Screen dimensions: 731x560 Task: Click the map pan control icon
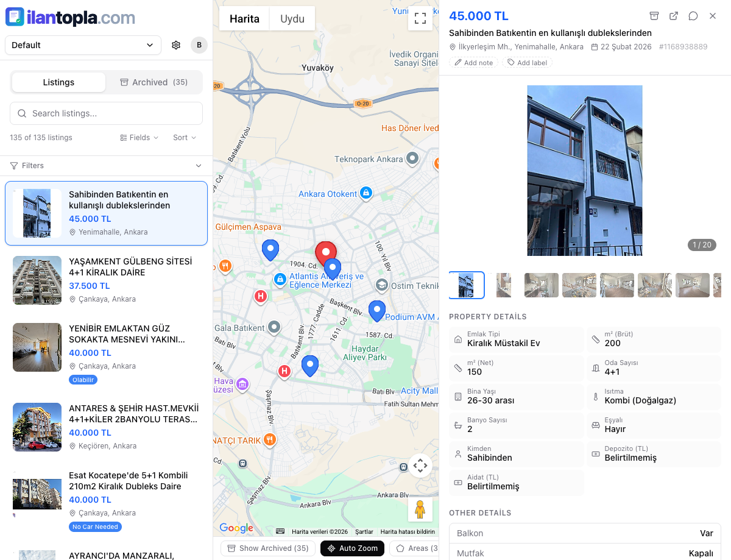(x=420, y=466)
